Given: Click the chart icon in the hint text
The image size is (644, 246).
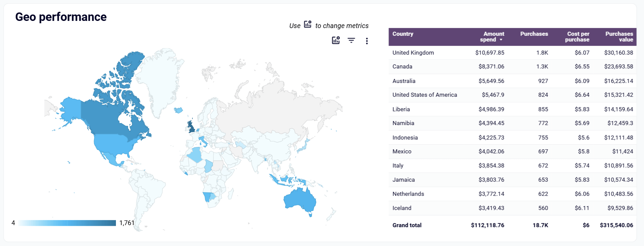Looking at the screenshot, I should [308, 24].
